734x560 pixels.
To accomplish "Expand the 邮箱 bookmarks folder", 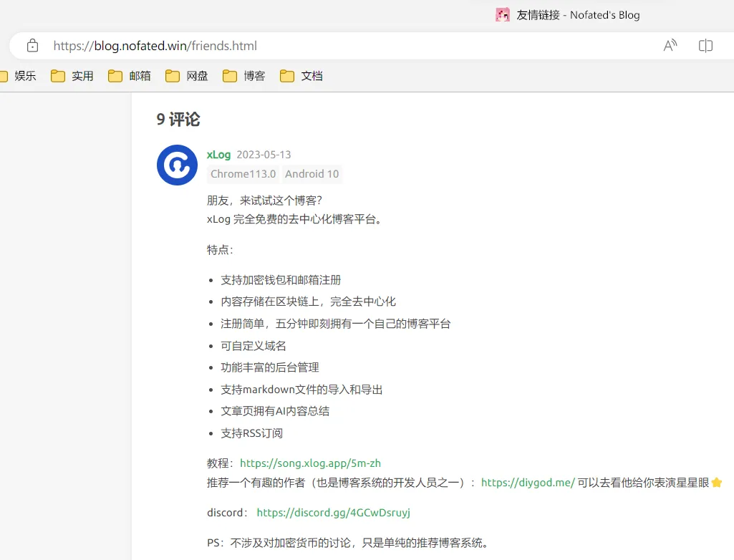I will [x=130, y=76].
